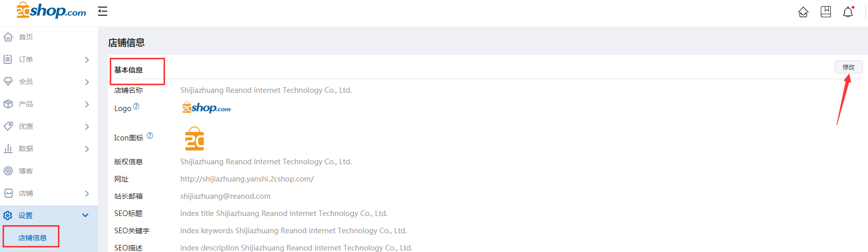Go to 首页 home in sidebar

coord(26,37)
